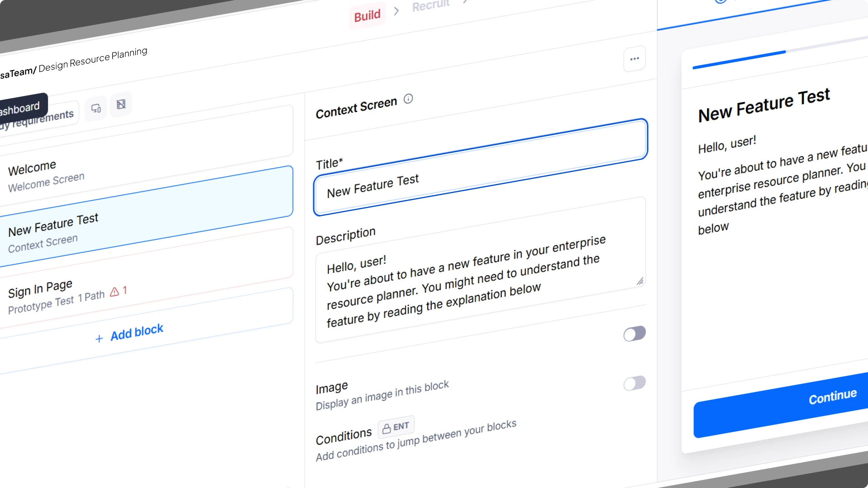Click the Conditions section label

[344, 437]
